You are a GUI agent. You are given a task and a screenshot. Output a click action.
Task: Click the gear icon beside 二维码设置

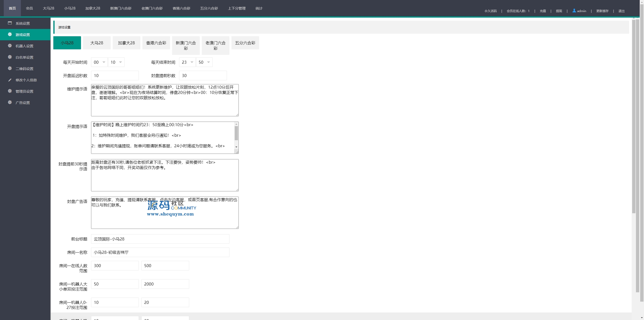coord(10,68)
